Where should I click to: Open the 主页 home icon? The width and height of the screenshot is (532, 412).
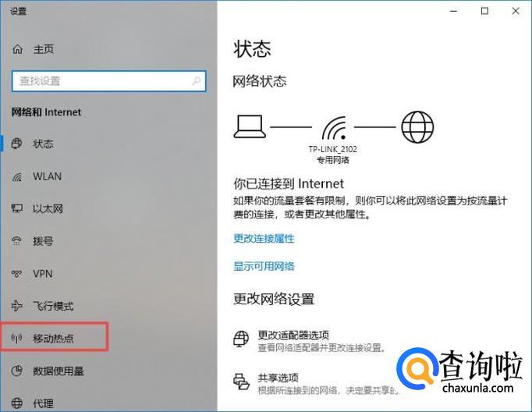pos(17,49)
